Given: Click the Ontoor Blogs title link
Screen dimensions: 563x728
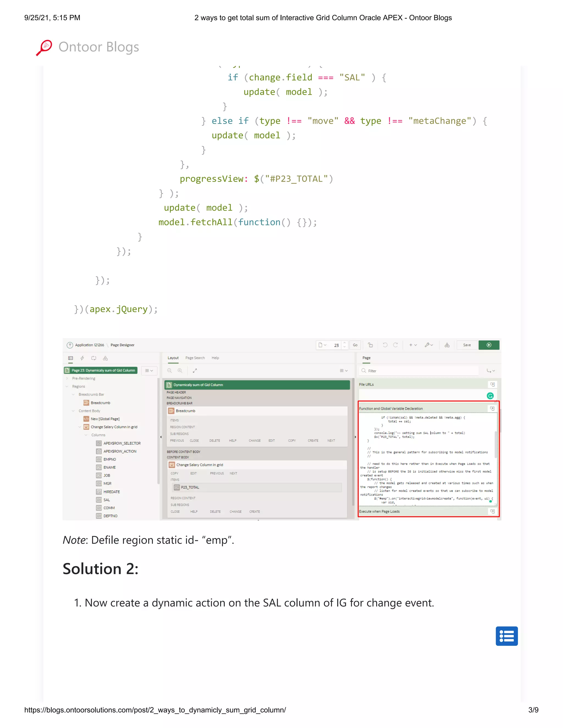Looking at the screenshot, I should tap(99, 47).
